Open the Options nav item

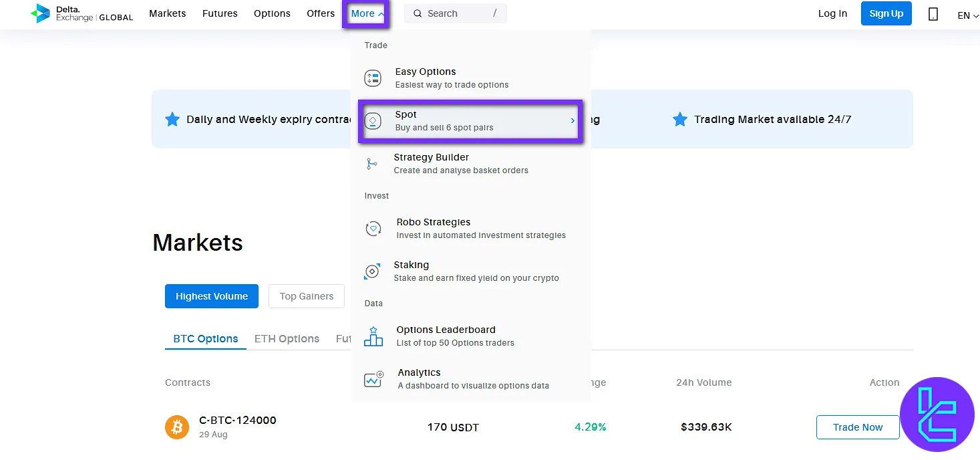[272, 13]
